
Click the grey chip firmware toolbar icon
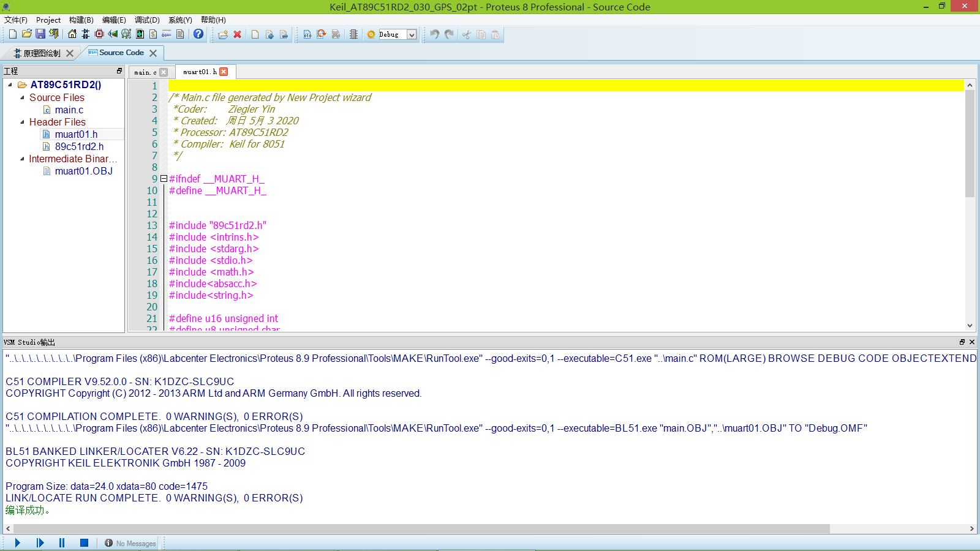point(353,34)
